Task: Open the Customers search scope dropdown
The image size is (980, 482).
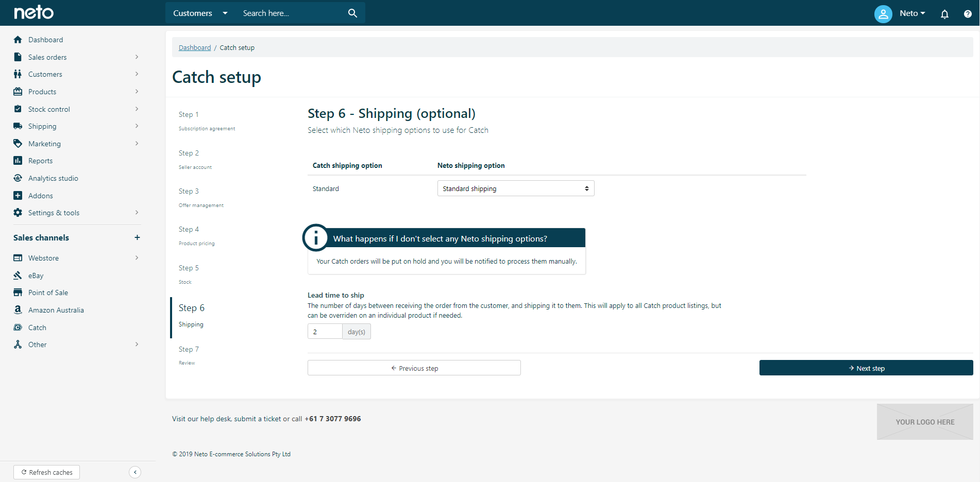Action: pyautogui.click(x=200, y=13)
